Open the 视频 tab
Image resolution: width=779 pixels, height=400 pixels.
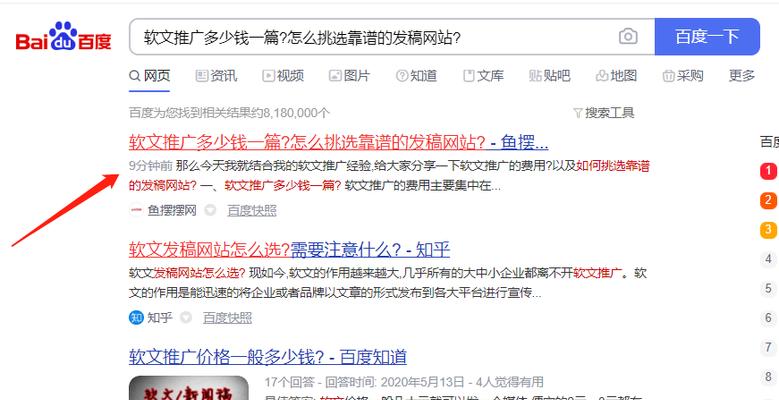tap(283, 76)
